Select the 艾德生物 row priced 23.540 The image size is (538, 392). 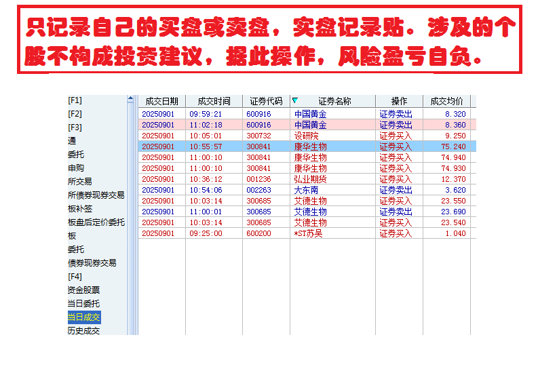(307, 222)
